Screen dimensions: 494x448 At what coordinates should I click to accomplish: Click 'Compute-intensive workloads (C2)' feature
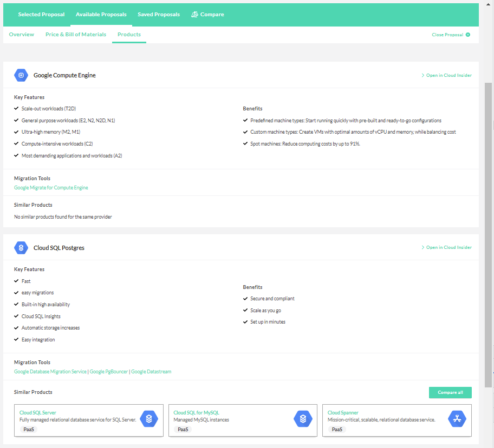pos(57,143)
